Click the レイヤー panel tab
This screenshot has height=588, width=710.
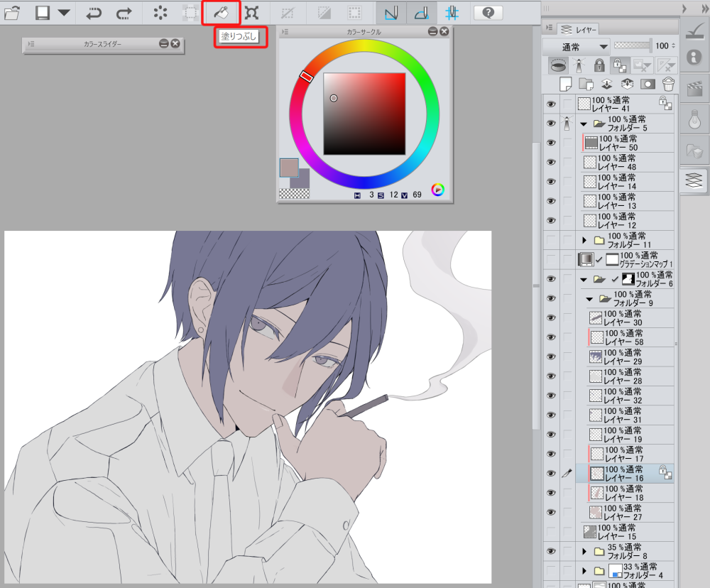pos(579,29)
